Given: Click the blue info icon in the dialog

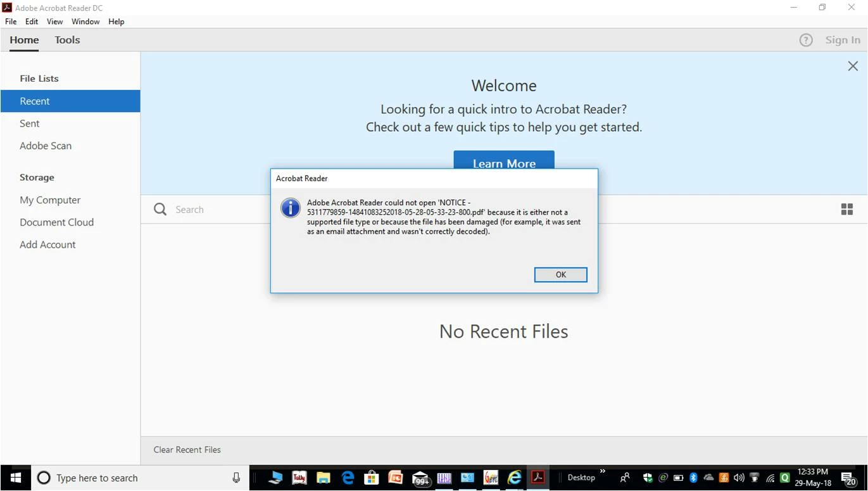Looking at the screenshot, I should [x=291, y=208].
